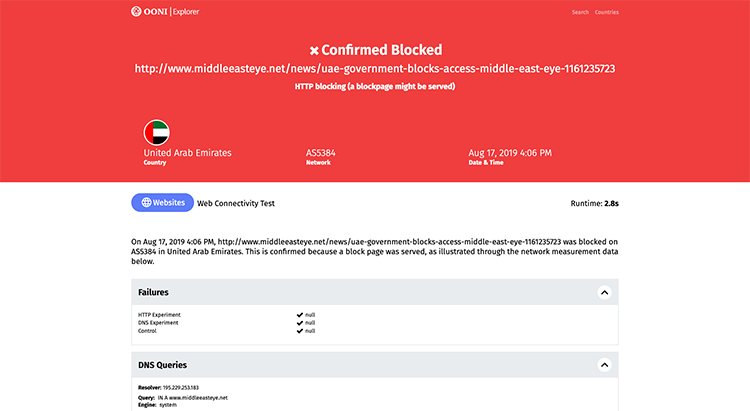The height and width of the screenshot is (411, 750).
Task: Click the HTTP Experiment checkmark icon
Action: [x=299, y=315]
